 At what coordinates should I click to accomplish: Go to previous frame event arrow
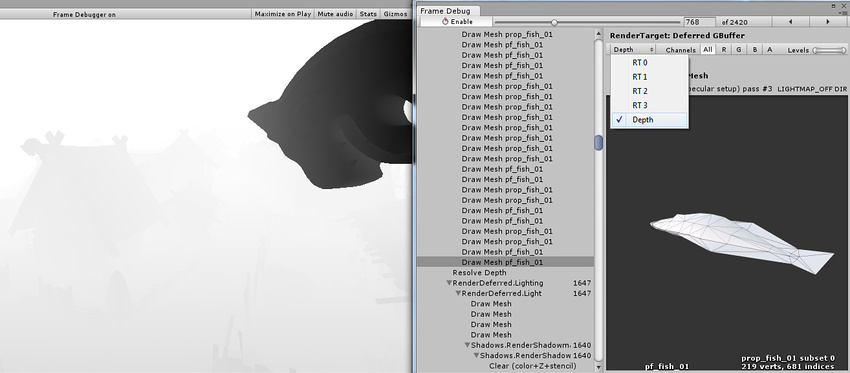click(790, 22)
